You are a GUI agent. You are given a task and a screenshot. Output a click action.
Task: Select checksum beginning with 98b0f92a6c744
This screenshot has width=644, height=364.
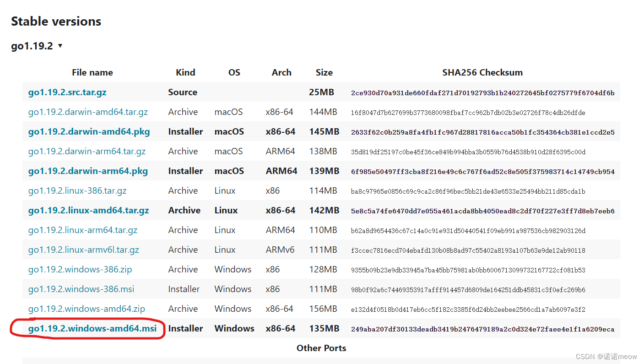pyautogui.click(x=468, y=290)
